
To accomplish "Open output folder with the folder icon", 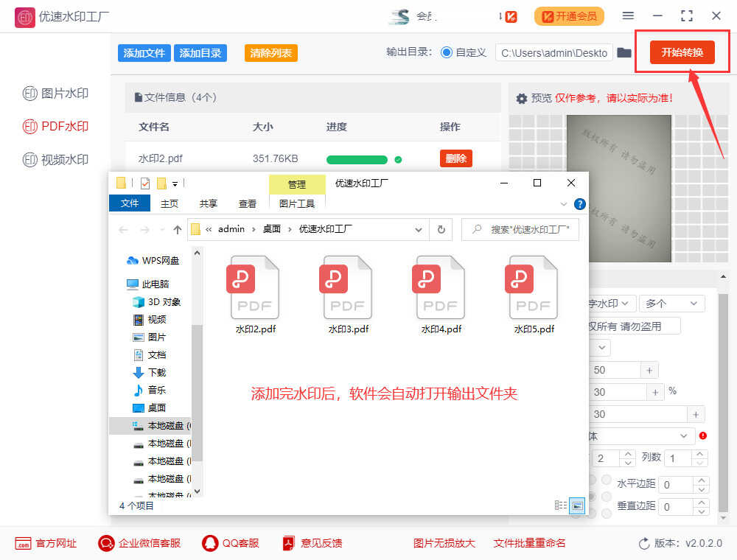I will click(x=624, y=52).
